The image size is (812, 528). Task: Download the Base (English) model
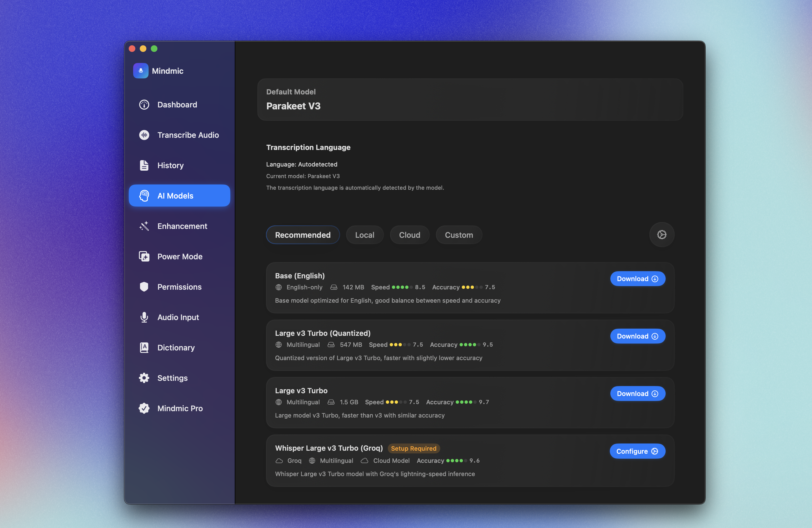coord(637,279)
